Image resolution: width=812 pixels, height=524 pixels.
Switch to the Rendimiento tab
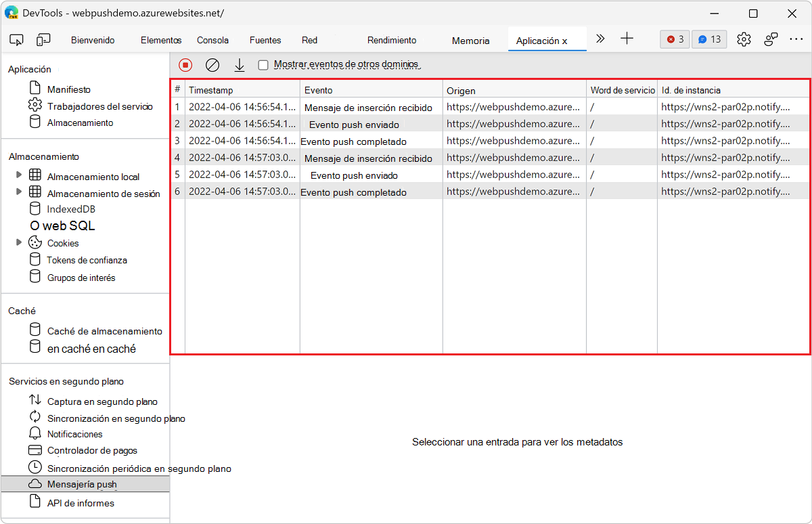coord(392,41)
